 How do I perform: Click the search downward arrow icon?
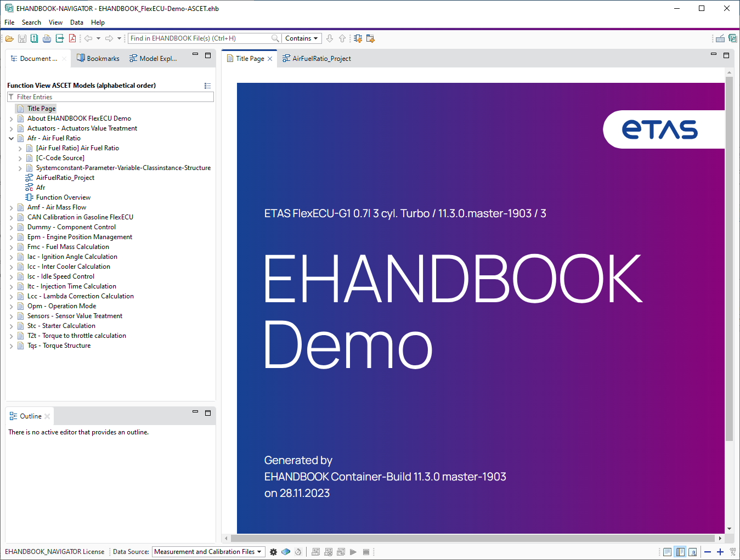pos(329,38)
